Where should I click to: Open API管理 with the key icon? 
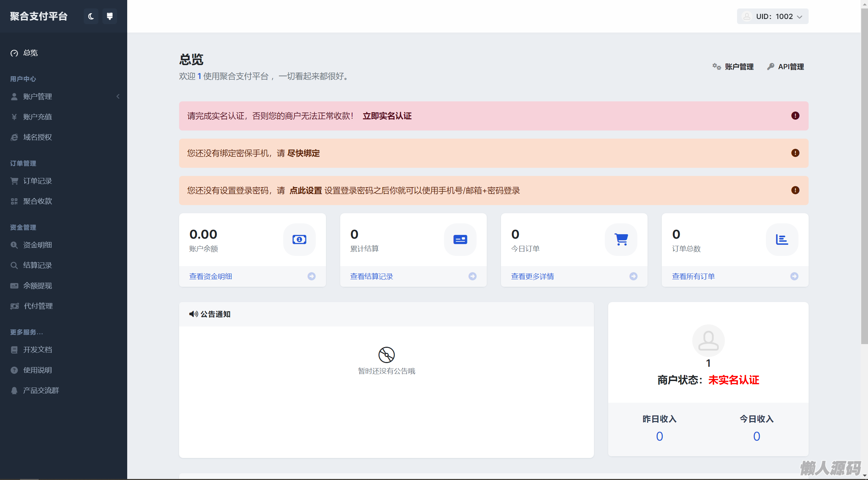click(786, 67)
